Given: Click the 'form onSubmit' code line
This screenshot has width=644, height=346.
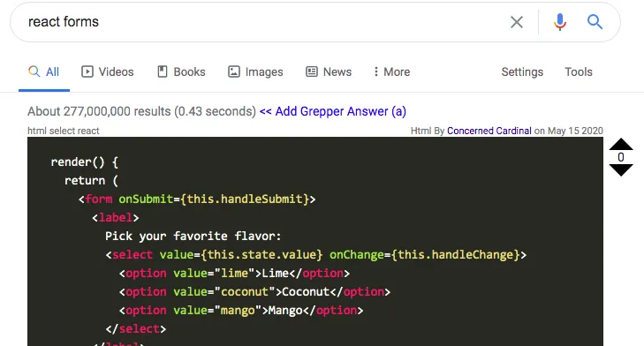Looking at the screenshot, I should pyautogui.click(x=197, y=199).
